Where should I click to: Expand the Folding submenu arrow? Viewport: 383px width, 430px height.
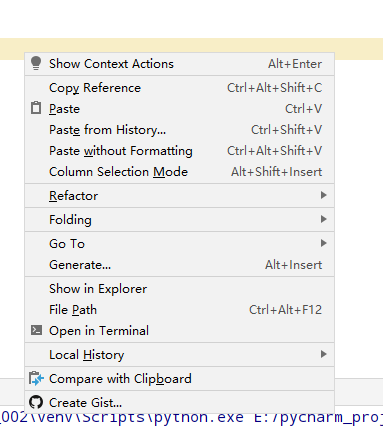(323, 219)
